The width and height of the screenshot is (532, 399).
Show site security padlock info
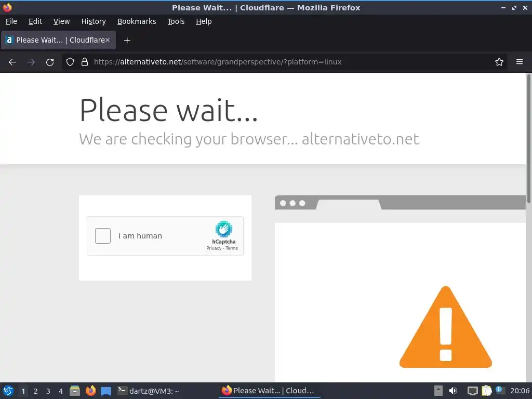click(x=85, y=62)
